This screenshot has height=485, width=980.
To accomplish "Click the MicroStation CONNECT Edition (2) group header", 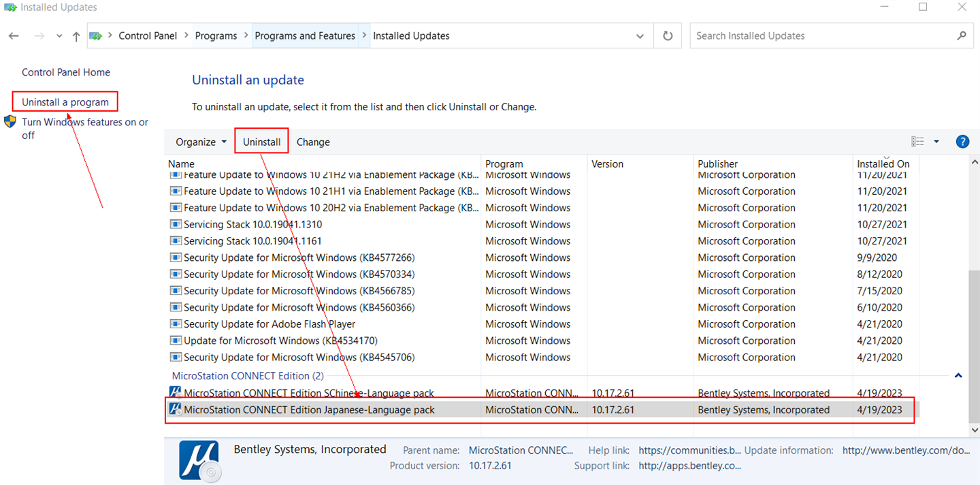I will point(248,376).
